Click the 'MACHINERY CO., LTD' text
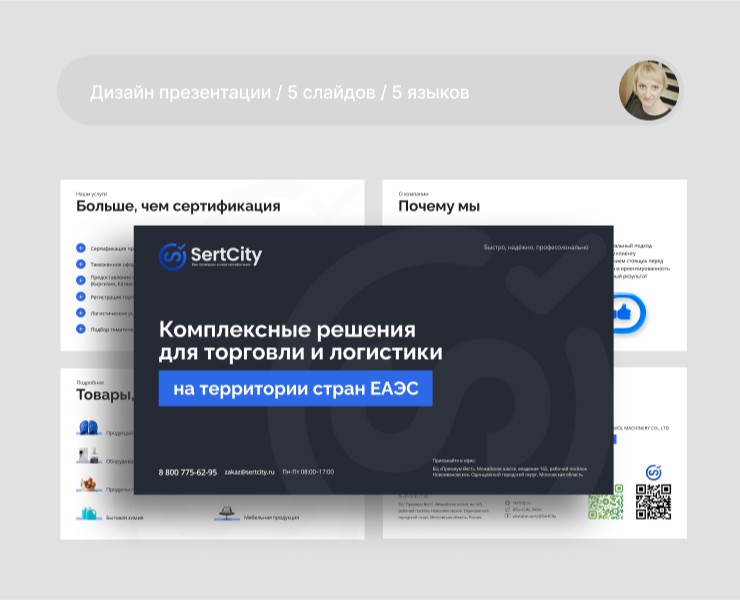 pyautogui.click(x=645, y=428)
